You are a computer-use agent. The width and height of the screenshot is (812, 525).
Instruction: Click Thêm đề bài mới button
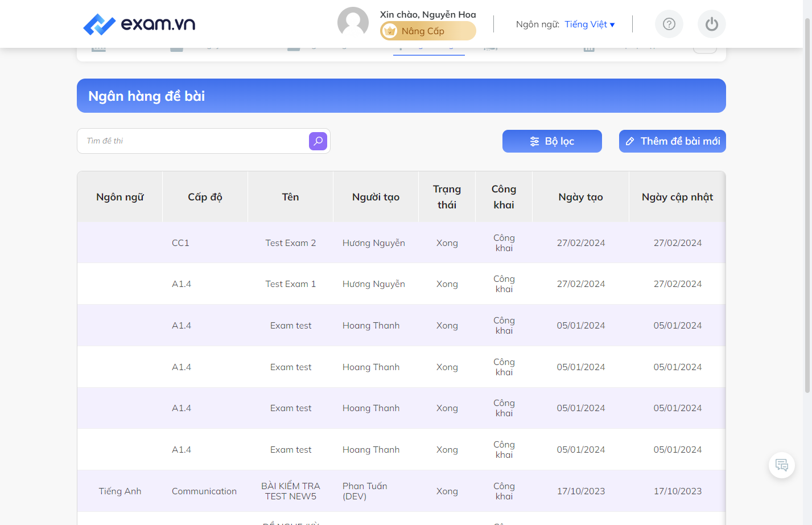point(673,141)
